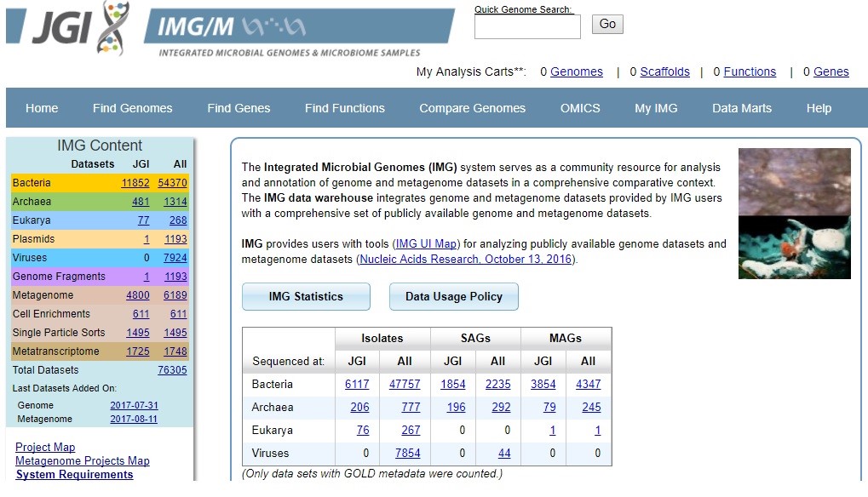The image size is (868, 497).
Task: Open Eukarya JGI count 77
Action: 143,220
